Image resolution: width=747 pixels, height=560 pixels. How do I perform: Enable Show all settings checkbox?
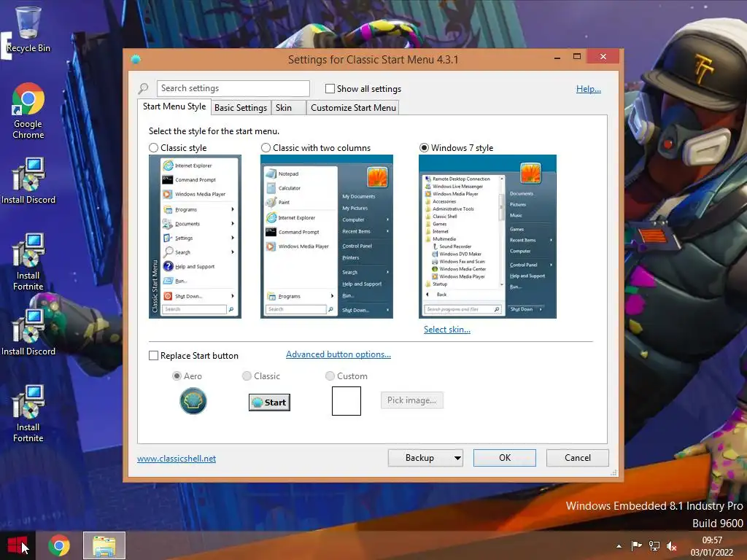pyautogui.click(x=330, y=88)
